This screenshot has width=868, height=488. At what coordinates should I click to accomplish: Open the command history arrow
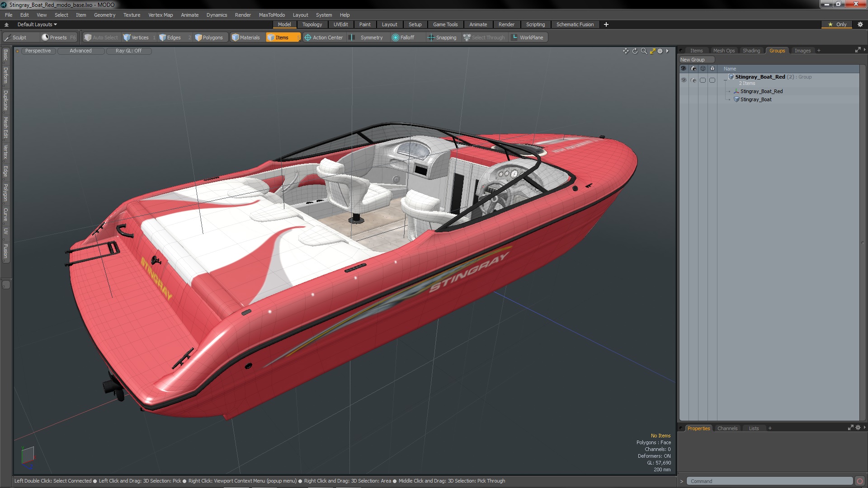coord(682,481)
